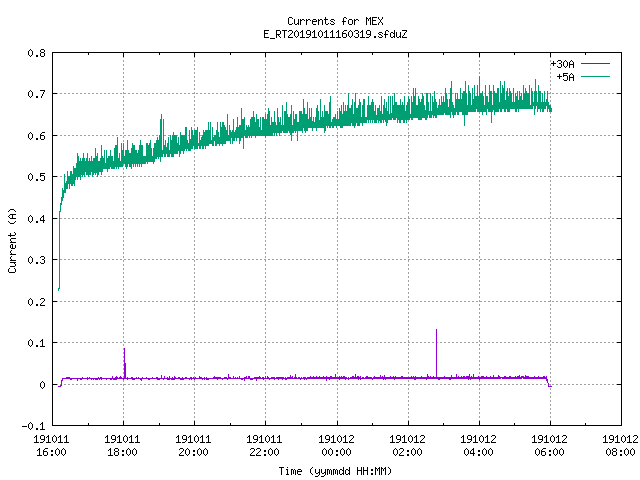The image size is (640, 480).
Task: Click the purple line sample beside +30A
Action: [595, 64]
